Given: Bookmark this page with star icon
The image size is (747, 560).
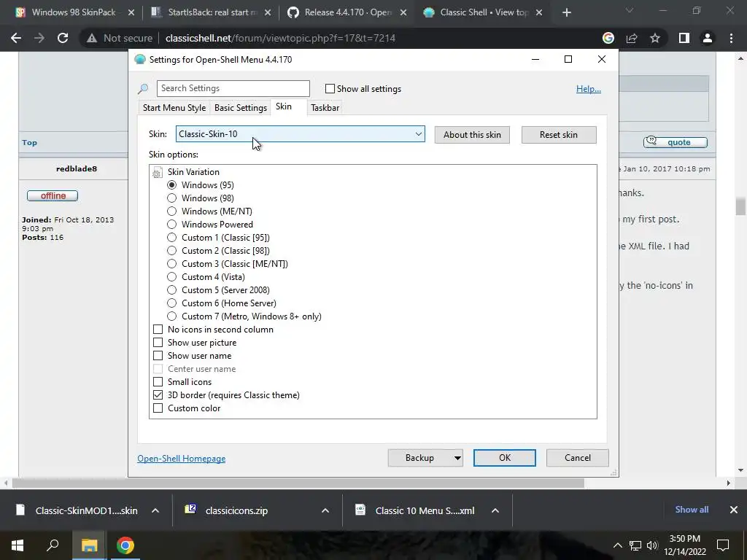Looking at the screenshot, I should 655,38.
